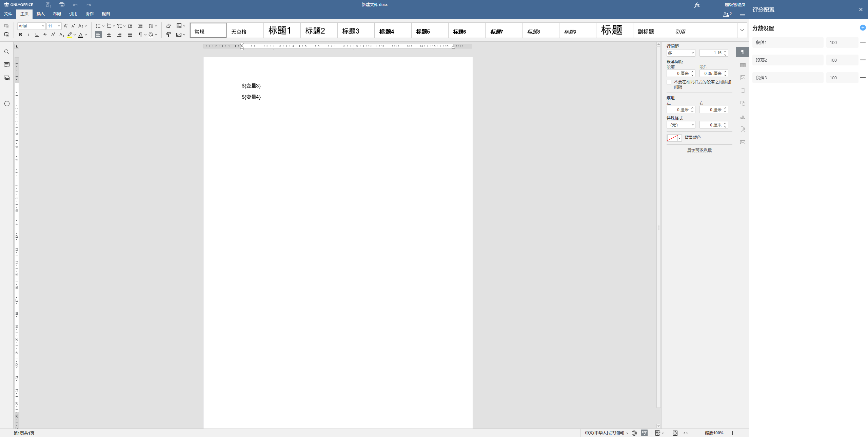Align text right

click(119, 35)
